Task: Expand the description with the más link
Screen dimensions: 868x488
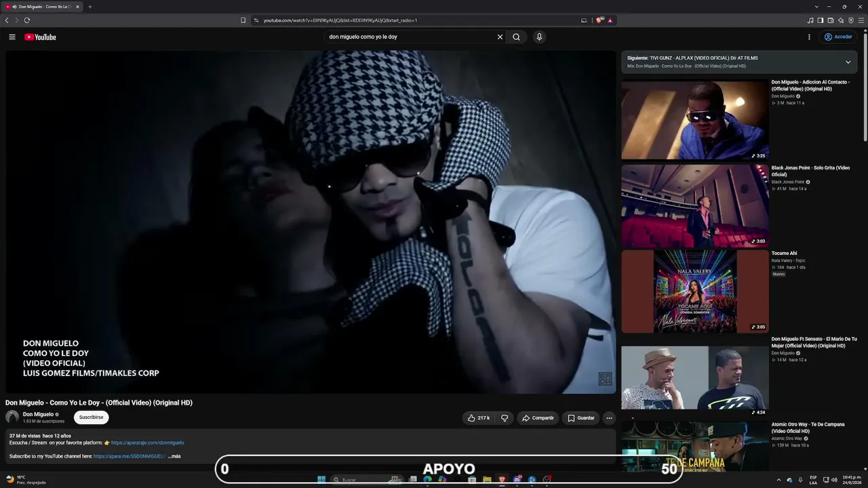Action: click(175, 457)
